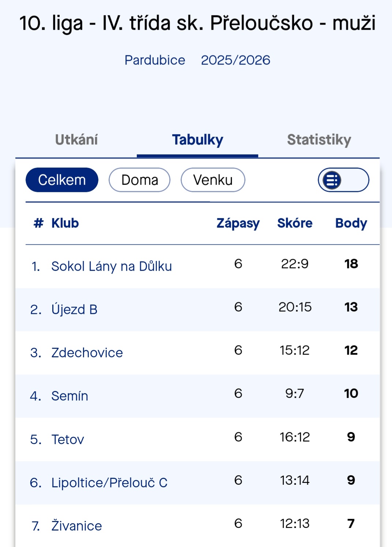Select the Celkem table filter
392x547 pixels.
coord(62,180)
